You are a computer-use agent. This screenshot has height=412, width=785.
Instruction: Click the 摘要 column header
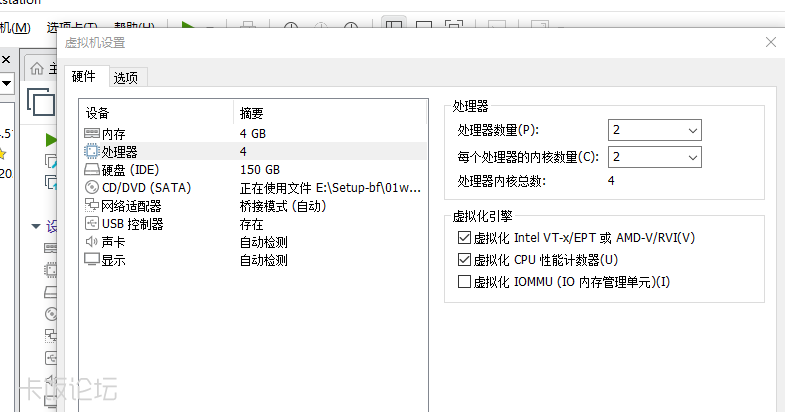pos(252,113)
